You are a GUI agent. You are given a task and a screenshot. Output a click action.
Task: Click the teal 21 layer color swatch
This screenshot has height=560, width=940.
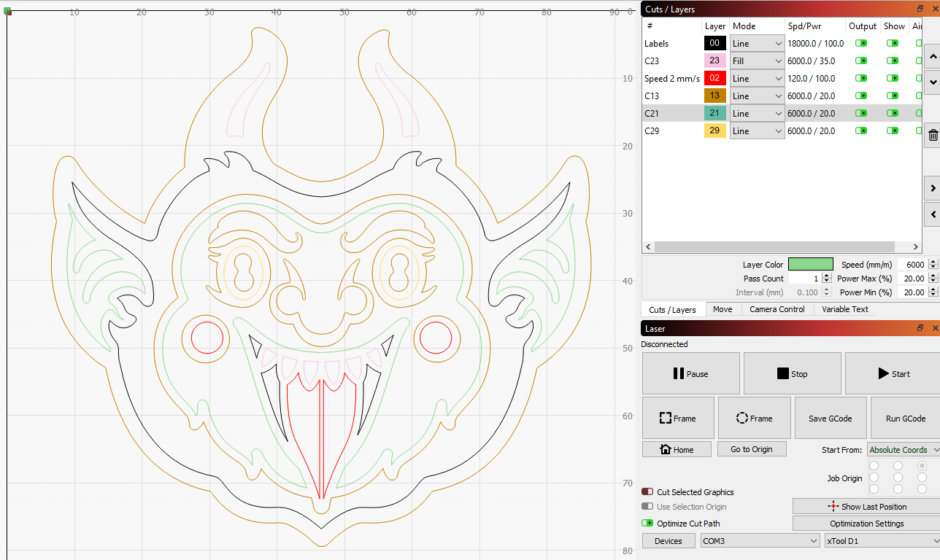(715, 113)
